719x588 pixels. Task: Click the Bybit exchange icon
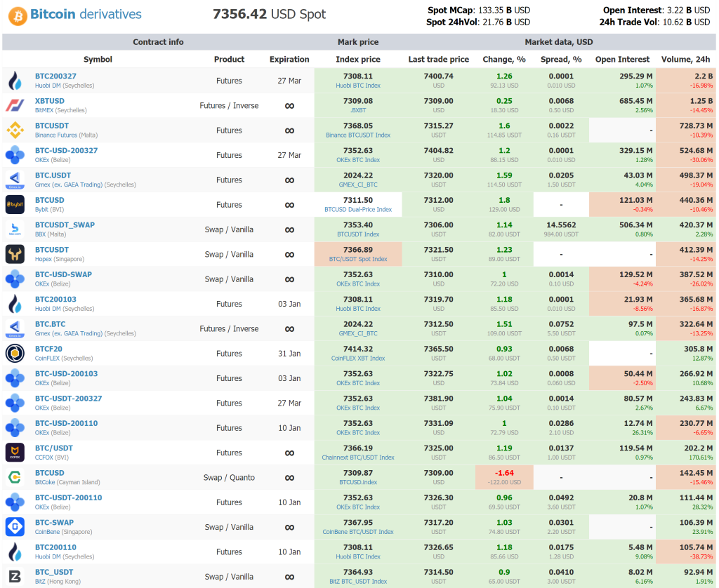coord(14,204)
